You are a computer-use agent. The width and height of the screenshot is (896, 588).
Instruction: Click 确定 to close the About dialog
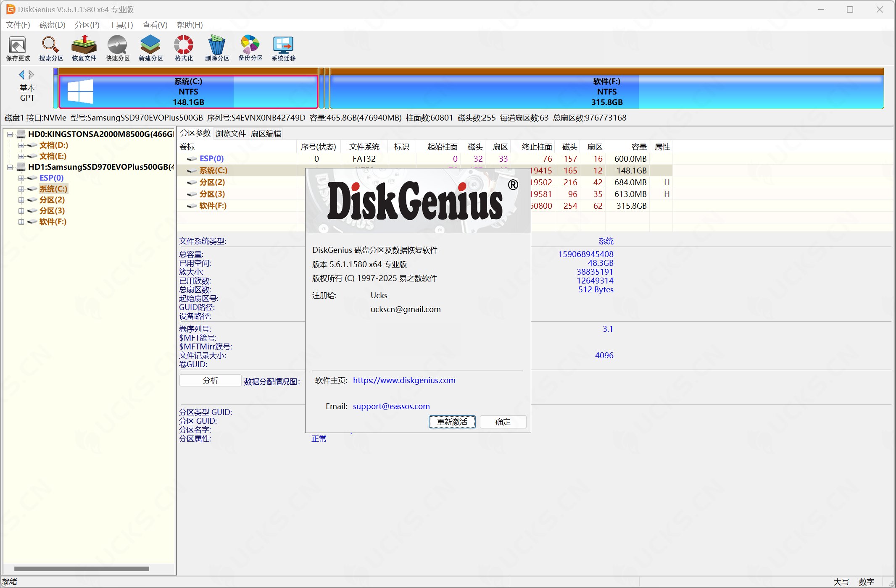click(x=503, y=422)
